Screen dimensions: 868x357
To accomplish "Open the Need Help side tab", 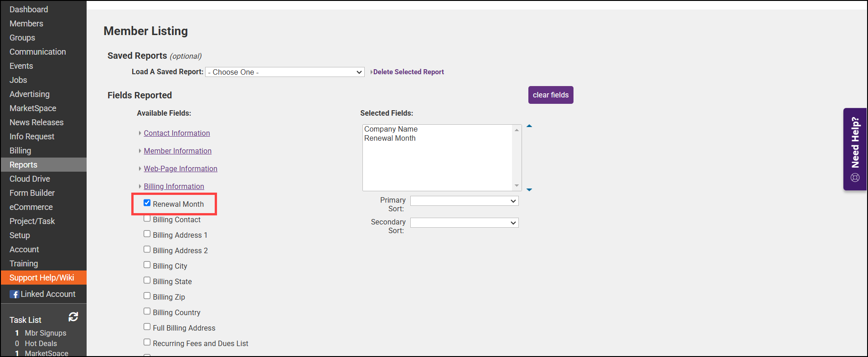I will tap(855, 149).
